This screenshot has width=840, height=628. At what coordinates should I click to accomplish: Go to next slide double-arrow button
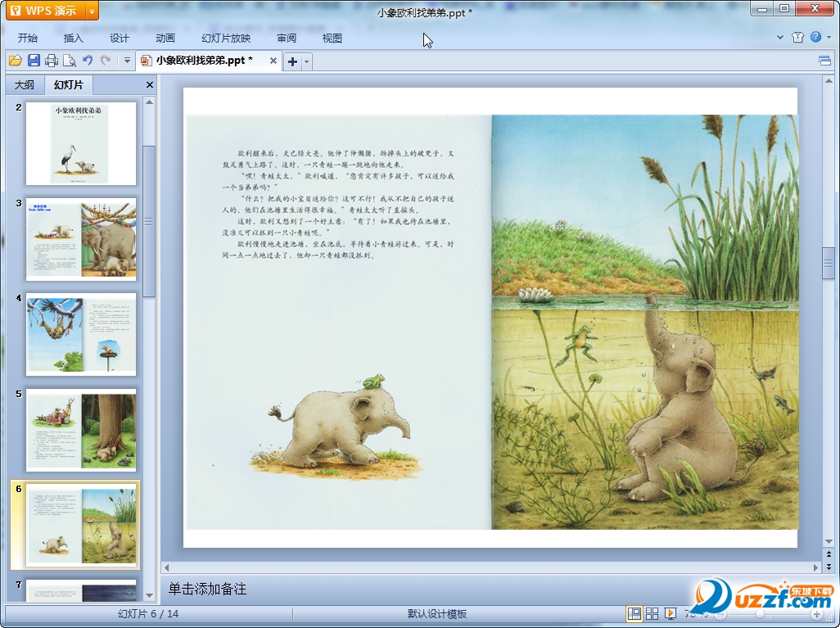[829, 566]
